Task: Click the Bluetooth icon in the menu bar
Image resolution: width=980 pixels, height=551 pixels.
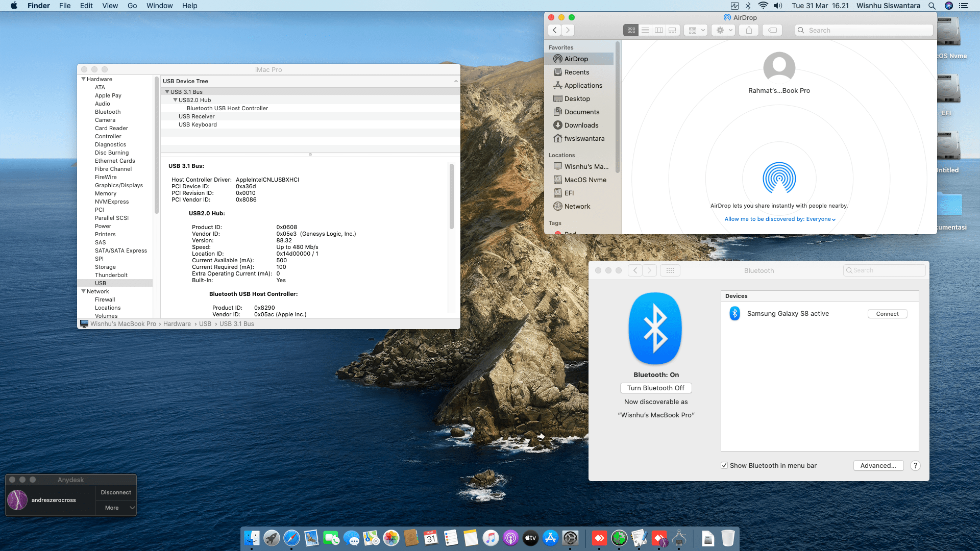Action: [x=748, y=6]
